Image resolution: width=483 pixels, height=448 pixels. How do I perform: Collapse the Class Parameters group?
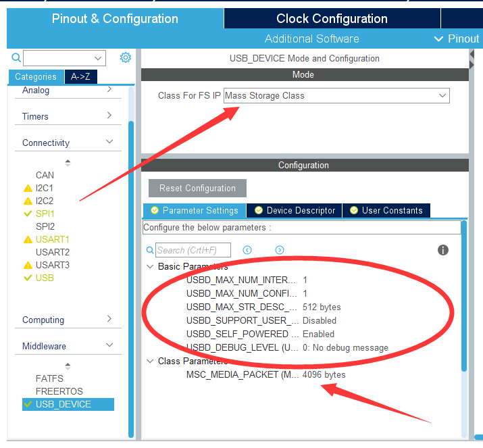click(x=150, y=361)
